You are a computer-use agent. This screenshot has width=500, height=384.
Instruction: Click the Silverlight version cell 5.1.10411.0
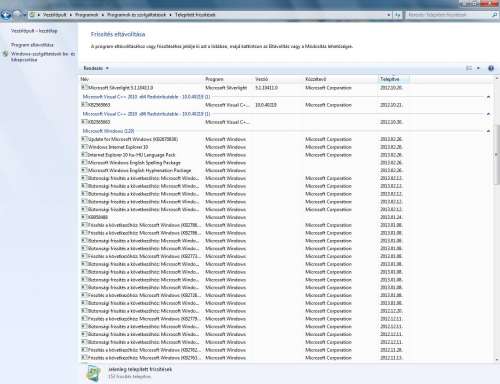266,88
